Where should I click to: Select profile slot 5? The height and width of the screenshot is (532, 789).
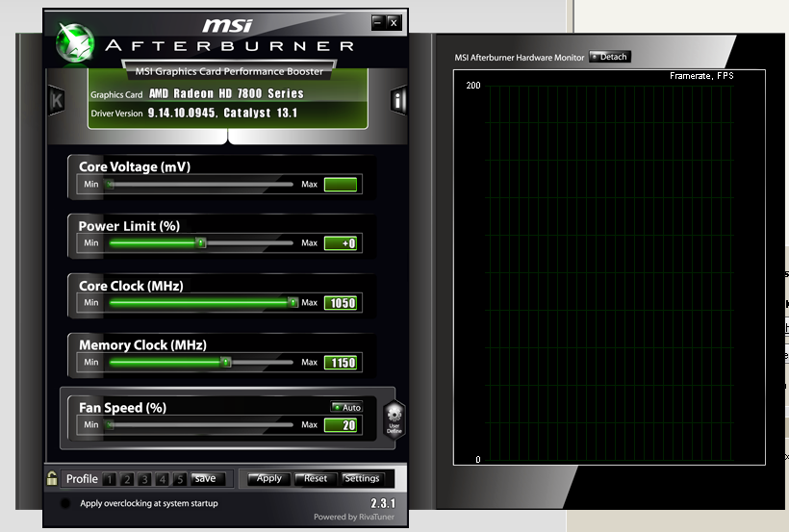(180, 479)
